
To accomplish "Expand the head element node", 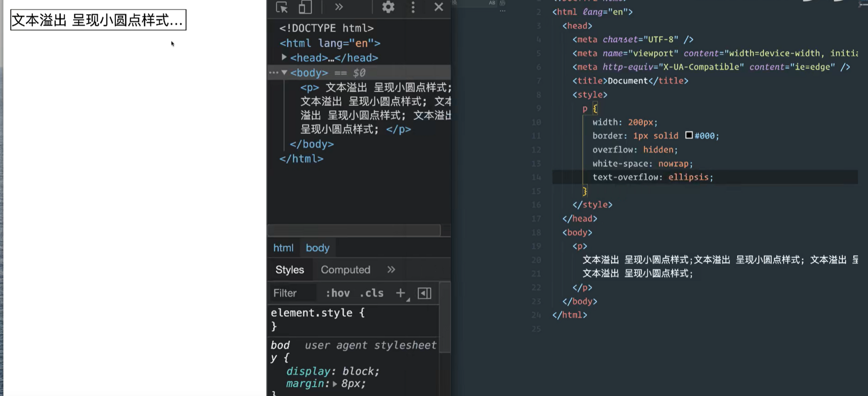I will coord(284,57).
